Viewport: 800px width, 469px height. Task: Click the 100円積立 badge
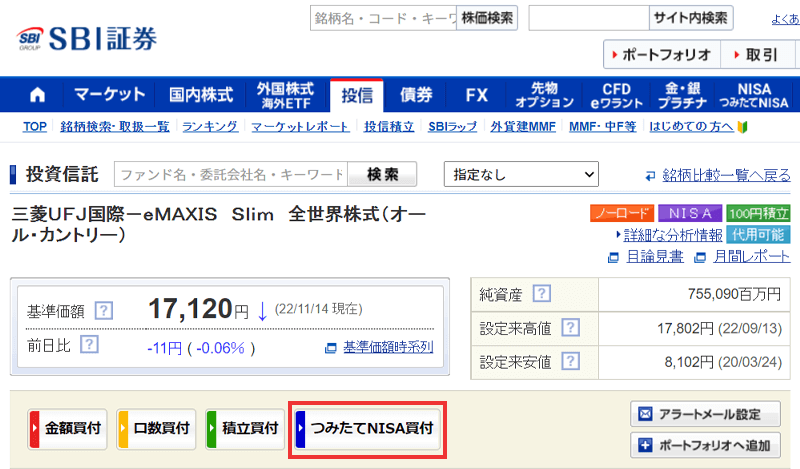pyautogui.click(x=758, y=213)
